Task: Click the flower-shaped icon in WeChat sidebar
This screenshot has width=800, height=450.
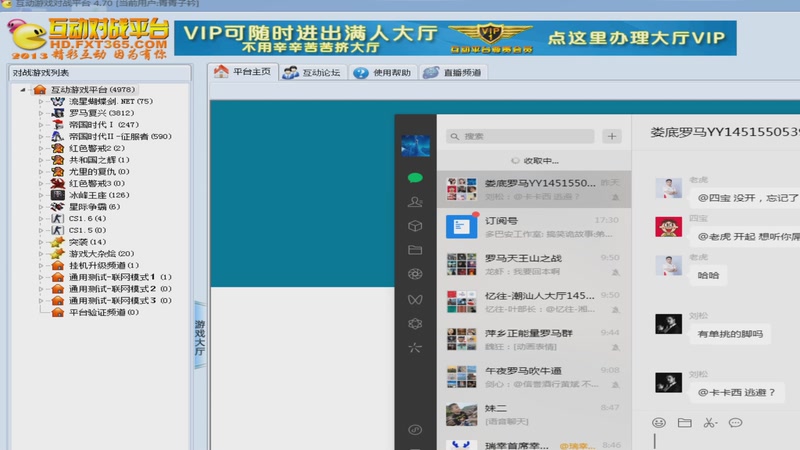Action: (415, 323)
